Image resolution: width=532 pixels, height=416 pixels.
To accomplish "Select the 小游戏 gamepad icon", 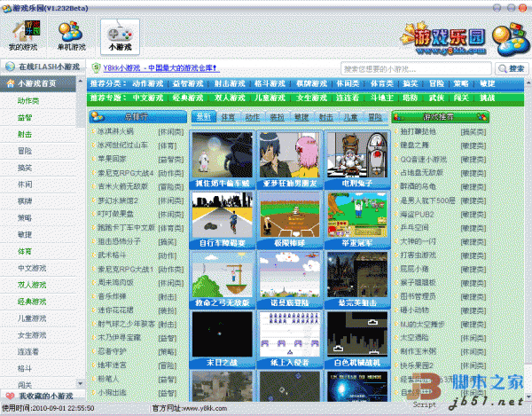I will coord(120,36).
